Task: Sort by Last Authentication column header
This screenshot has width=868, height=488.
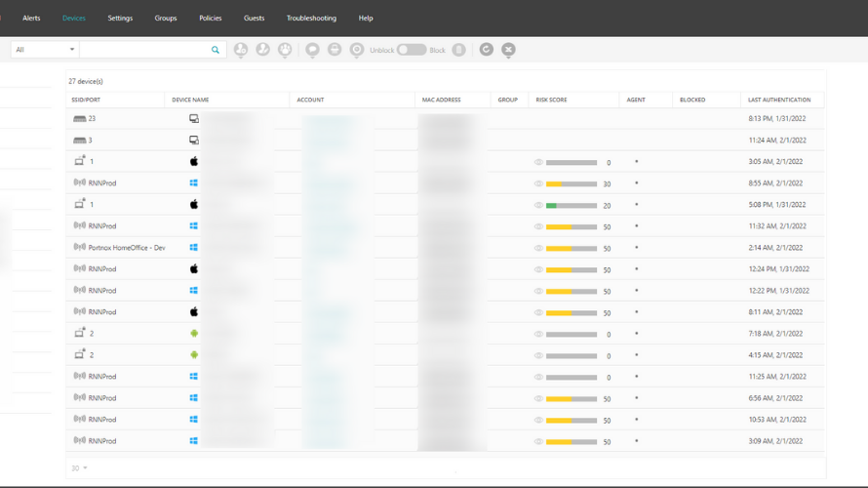Action: 778,100
